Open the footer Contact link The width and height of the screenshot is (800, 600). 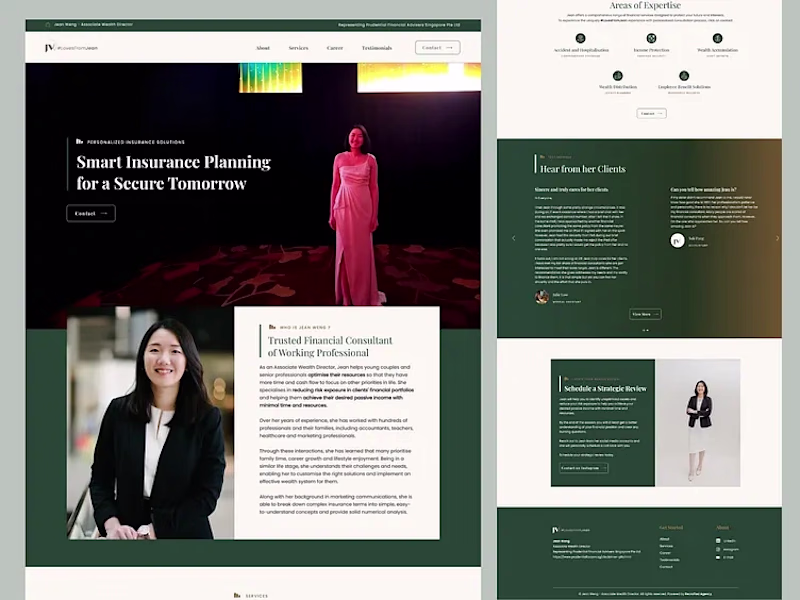pos(666,567)
